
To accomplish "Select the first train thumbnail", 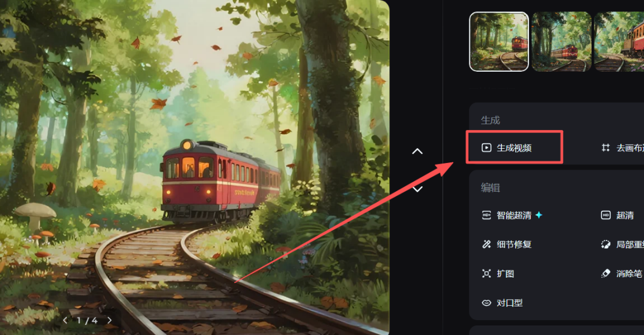I will (499, 42).
